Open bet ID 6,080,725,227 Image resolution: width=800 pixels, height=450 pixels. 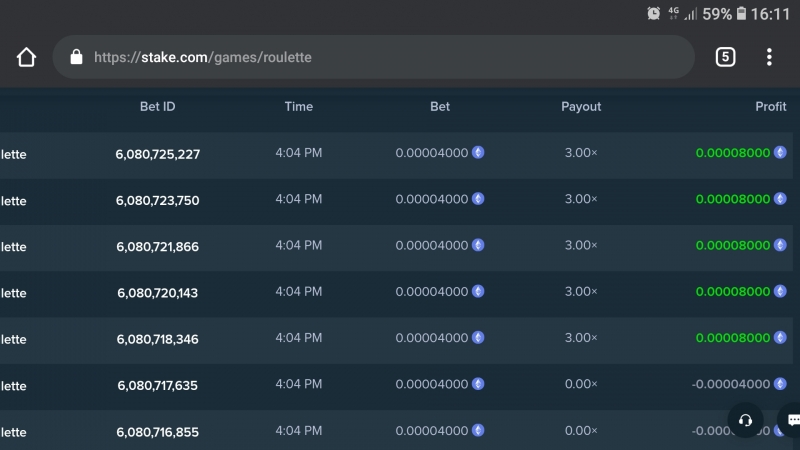click(x=158, y=154)
